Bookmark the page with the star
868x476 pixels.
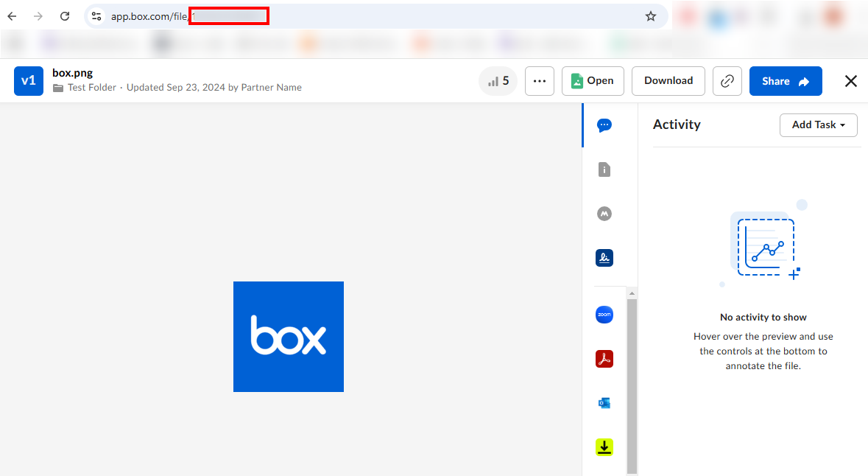[651, 15]
